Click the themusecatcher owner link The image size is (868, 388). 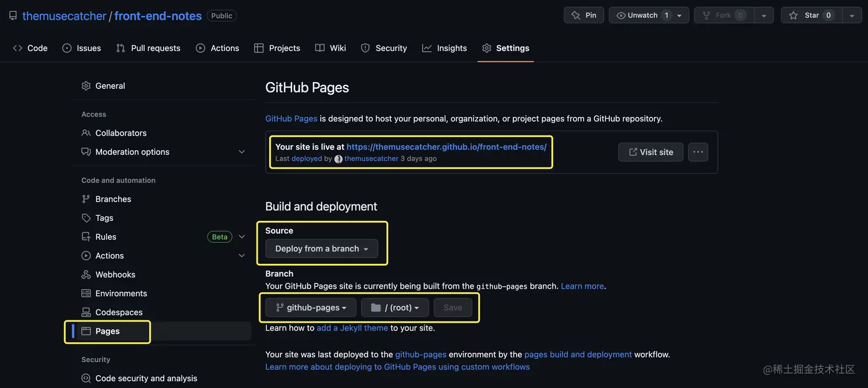64,16
